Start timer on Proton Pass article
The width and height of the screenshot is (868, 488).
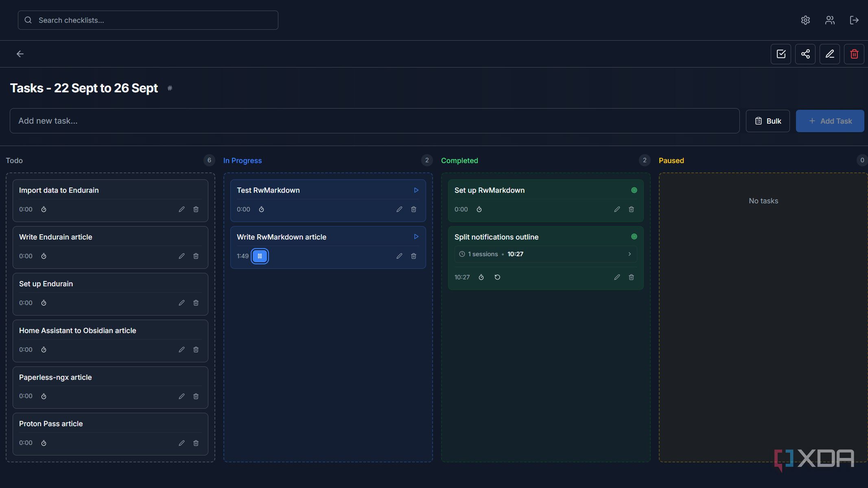[x=44, y=443]
